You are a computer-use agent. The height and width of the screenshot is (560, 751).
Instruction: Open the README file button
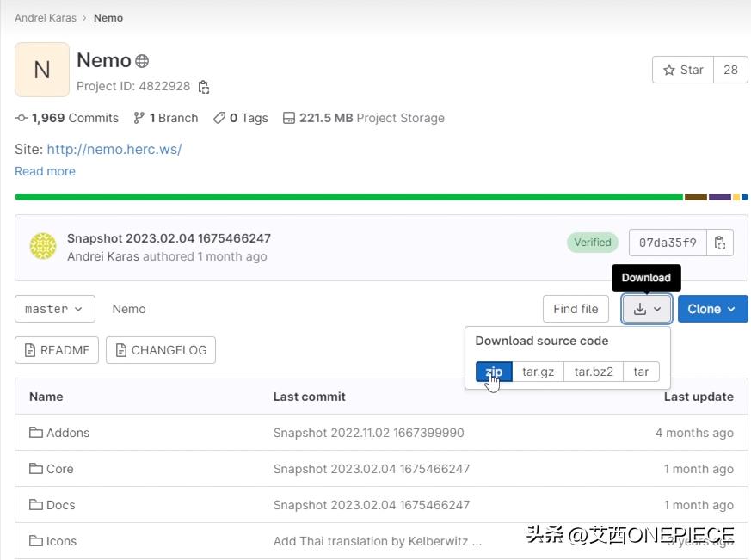[57, 350]
